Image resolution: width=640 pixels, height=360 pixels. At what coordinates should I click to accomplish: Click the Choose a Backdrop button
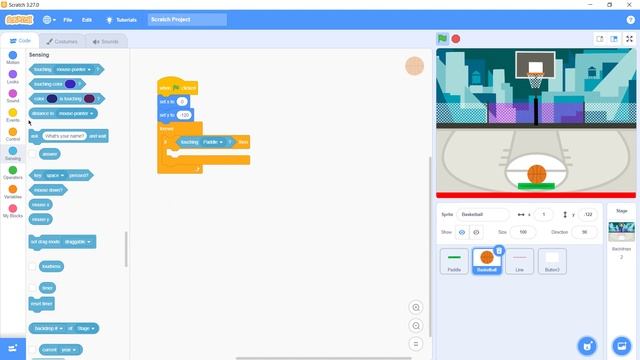coord(622,346)
